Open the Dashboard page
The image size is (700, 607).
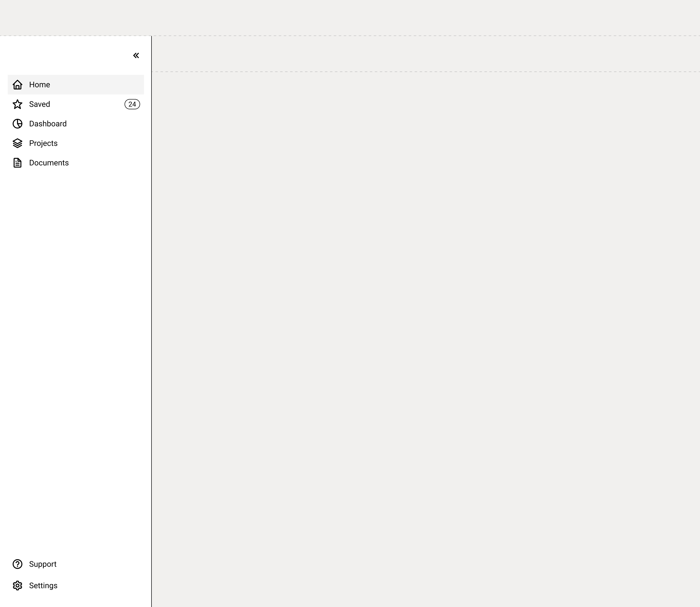click(76, 124)
